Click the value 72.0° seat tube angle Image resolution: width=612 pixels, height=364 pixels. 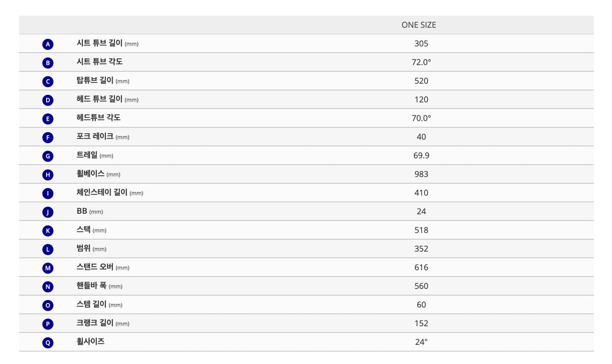pyautogui.click(x=421, y=62)
